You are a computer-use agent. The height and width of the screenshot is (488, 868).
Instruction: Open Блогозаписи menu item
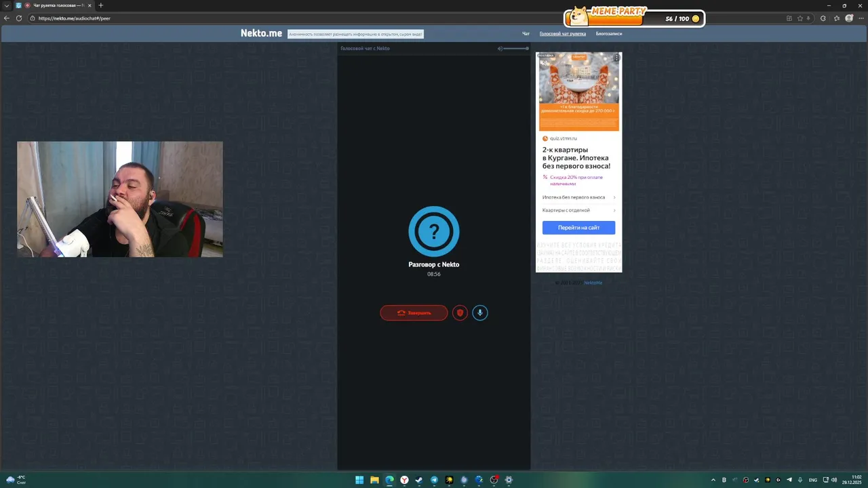click(609, 33)
